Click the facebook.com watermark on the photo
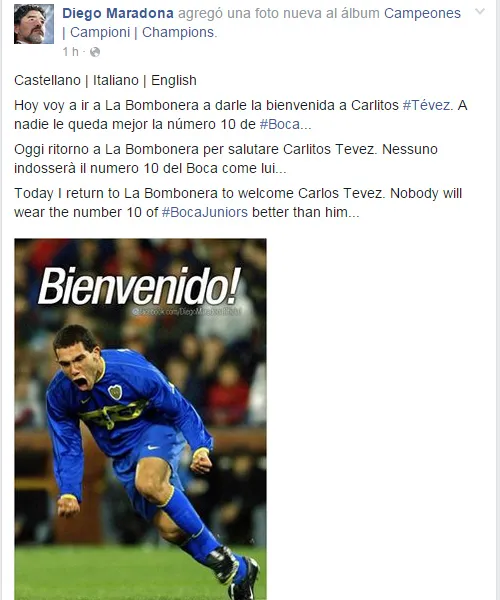This screenshot has height=600, width=500. 187,312
